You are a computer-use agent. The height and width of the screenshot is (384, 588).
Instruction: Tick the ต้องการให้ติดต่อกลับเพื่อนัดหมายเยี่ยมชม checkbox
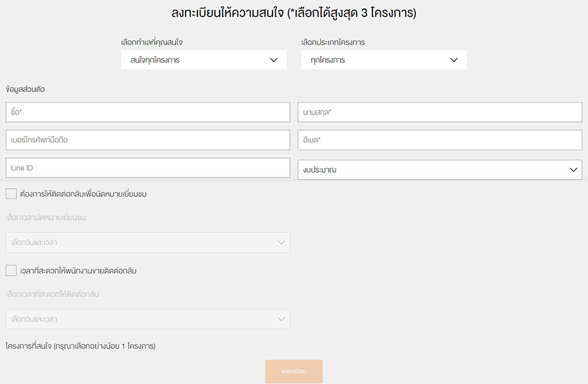pos(11,193)
